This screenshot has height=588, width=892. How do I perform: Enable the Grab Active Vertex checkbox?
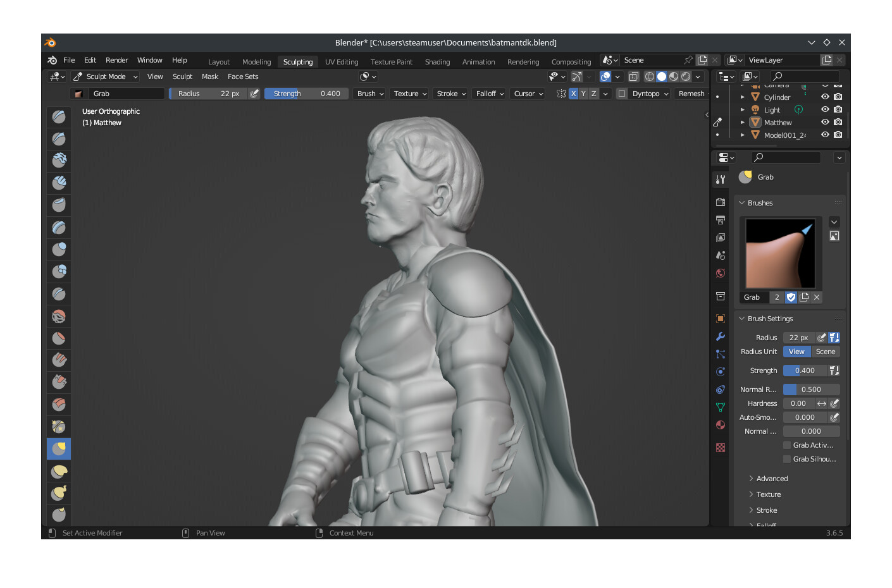coord(787,445)
